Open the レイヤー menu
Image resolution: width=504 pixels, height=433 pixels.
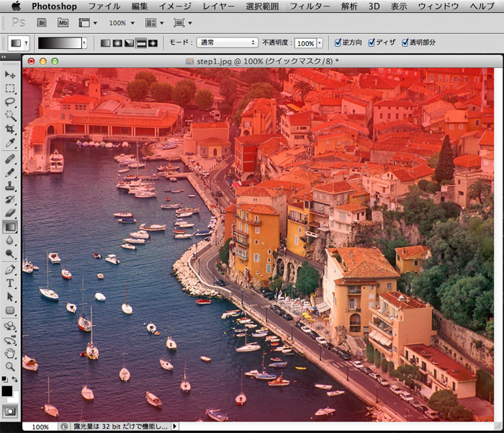coord(218,6)
